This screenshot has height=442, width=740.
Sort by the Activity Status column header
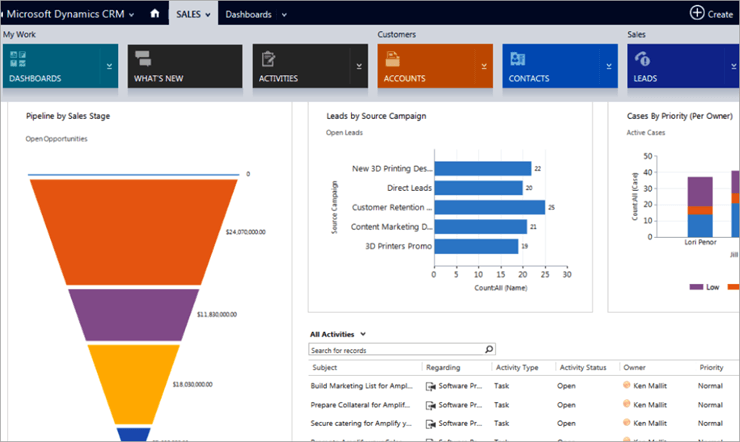pos(583,368)
